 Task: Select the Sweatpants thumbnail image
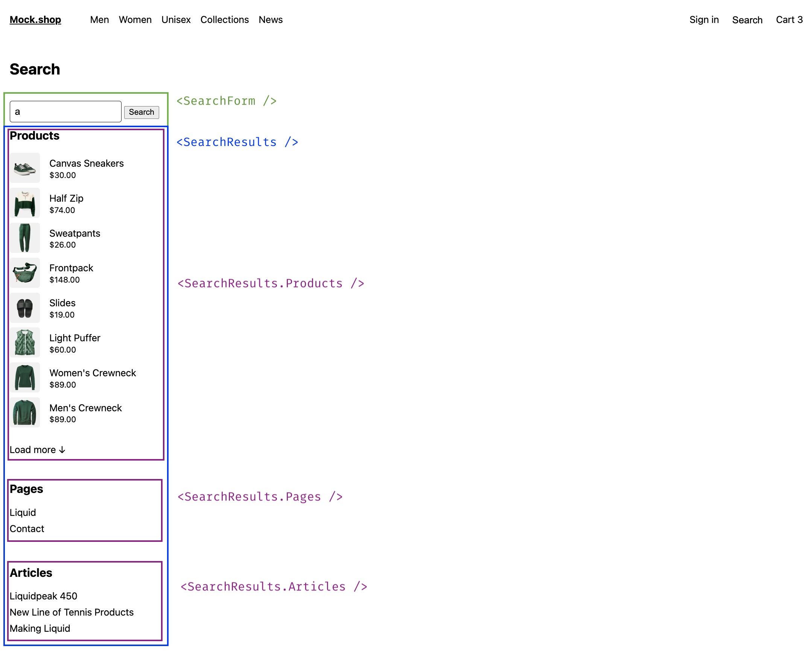coord(25,238)
